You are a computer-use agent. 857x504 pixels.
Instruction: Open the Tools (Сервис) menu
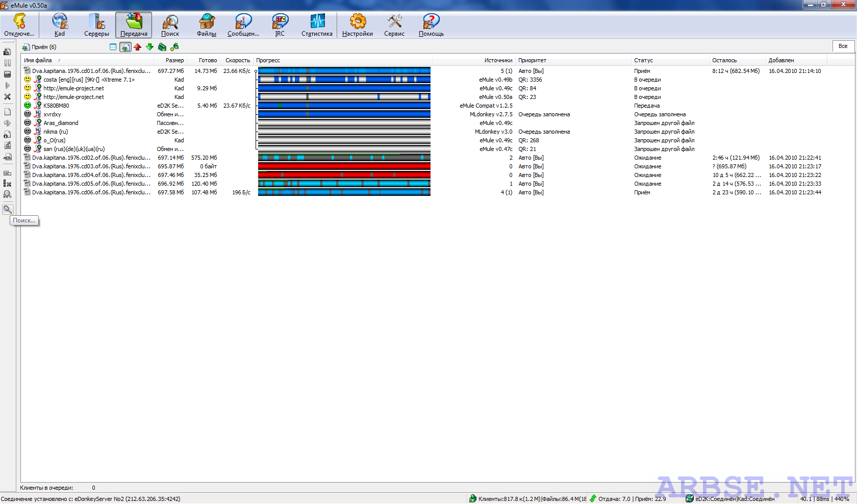(394, 25)
